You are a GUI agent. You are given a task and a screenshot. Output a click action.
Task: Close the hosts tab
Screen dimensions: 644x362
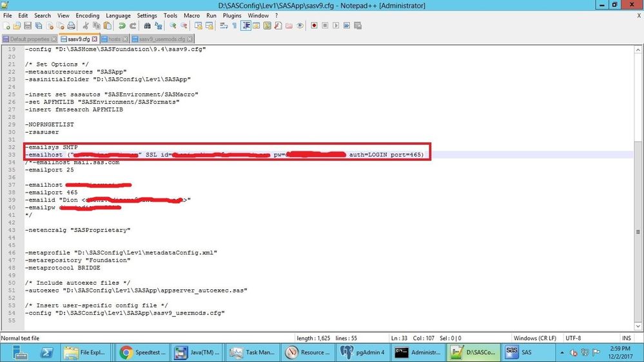[x=125, y=39]
